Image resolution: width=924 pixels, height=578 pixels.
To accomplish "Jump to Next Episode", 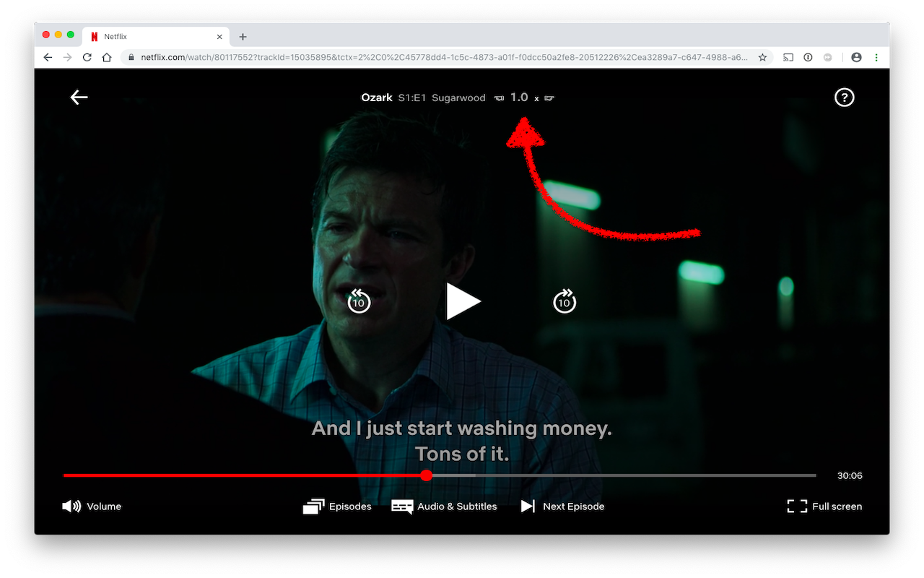I will (562, 506).
